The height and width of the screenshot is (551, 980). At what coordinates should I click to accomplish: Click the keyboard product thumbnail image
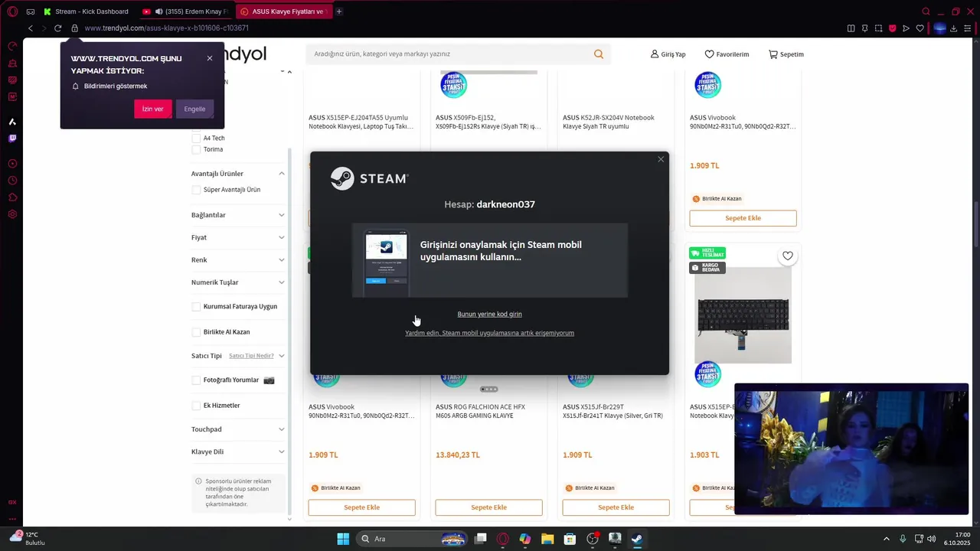pos(743,315)
